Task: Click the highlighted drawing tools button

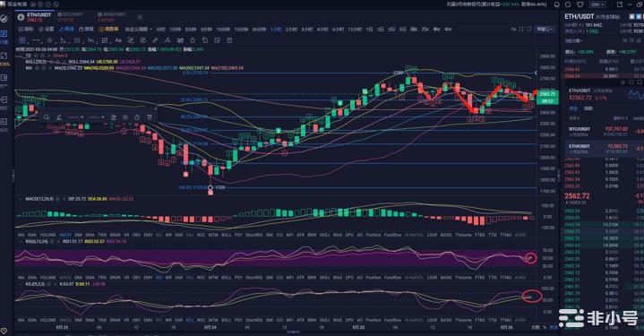Action: coord(66,30)
